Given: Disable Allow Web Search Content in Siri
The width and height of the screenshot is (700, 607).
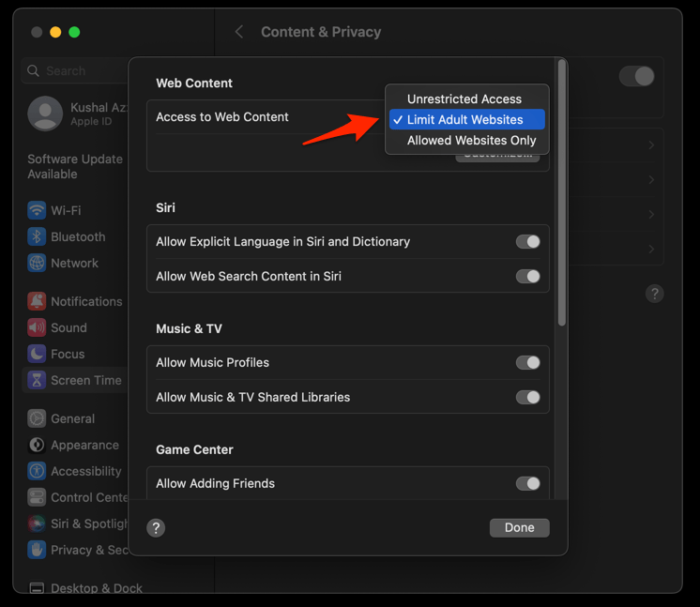Looking at the screenshot, I should 528,277.
